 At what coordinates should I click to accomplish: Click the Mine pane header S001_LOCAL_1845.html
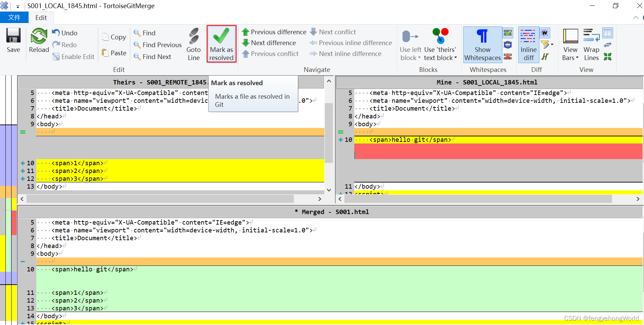click(x=489, y=82)
